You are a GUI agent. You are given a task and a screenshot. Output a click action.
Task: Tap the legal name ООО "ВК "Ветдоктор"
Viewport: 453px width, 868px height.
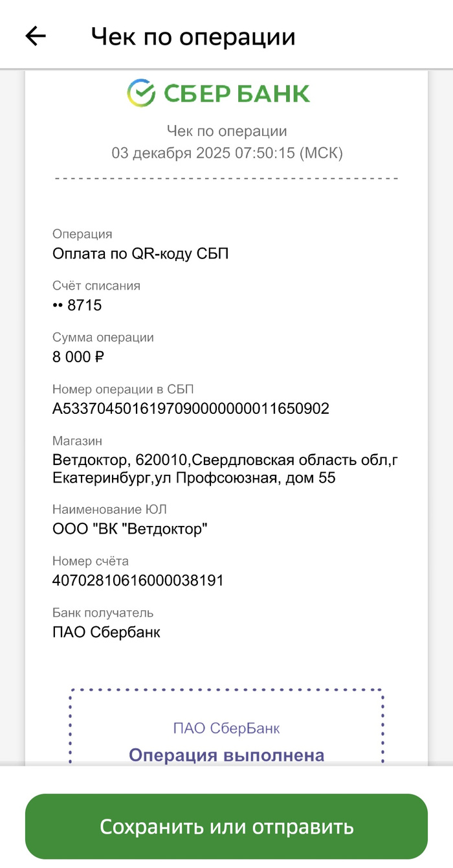click(130, 529)
